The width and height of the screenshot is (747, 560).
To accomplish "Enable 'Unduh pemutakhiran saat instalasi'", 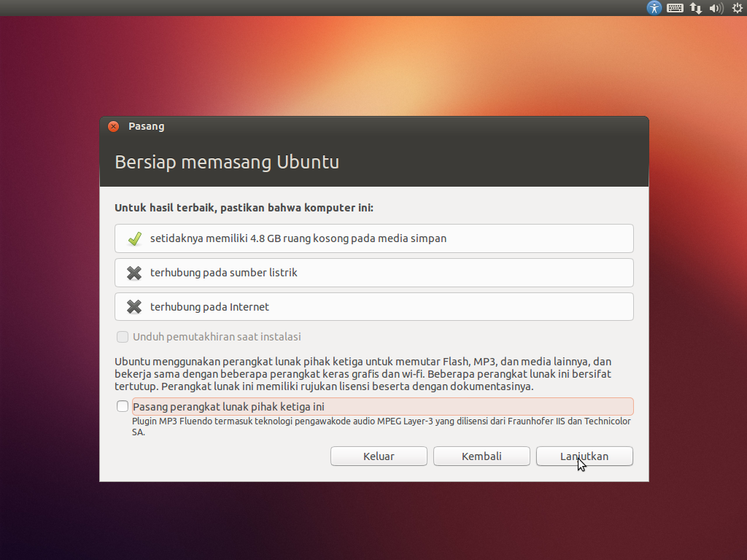I will click(x=122, y=337).
